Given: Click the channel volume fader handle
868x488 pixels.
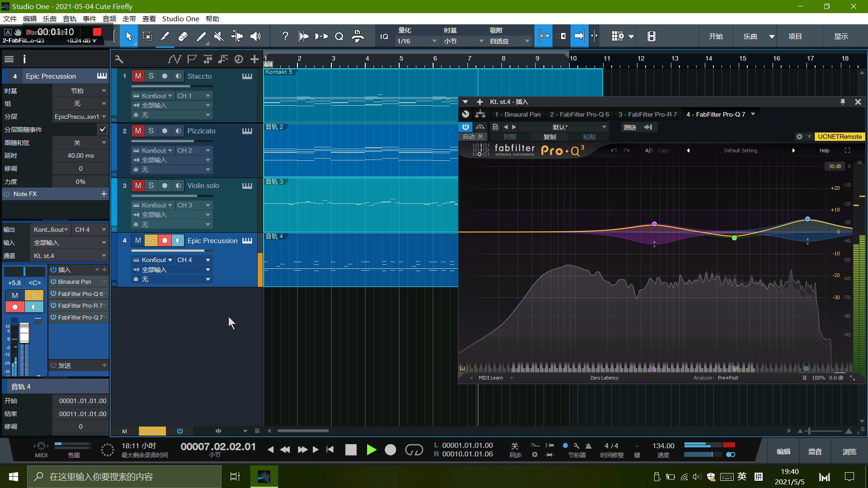Looking at the screenshot, I should point(24,333).
